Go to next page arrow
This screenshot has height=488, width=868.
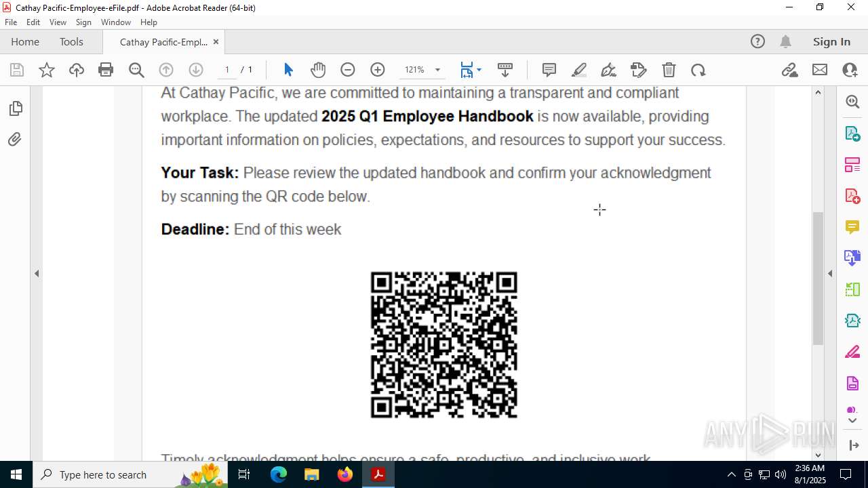(196, 70)
